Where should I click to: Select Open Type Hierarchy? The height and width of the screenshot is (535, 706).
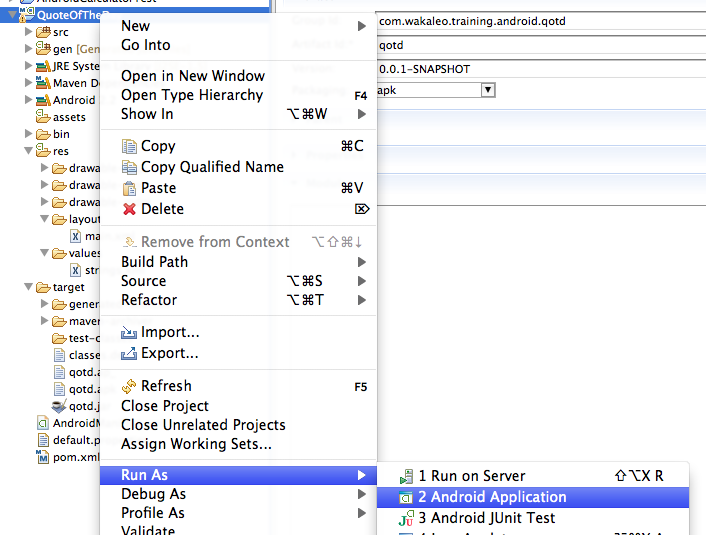[x=238, y=95]
